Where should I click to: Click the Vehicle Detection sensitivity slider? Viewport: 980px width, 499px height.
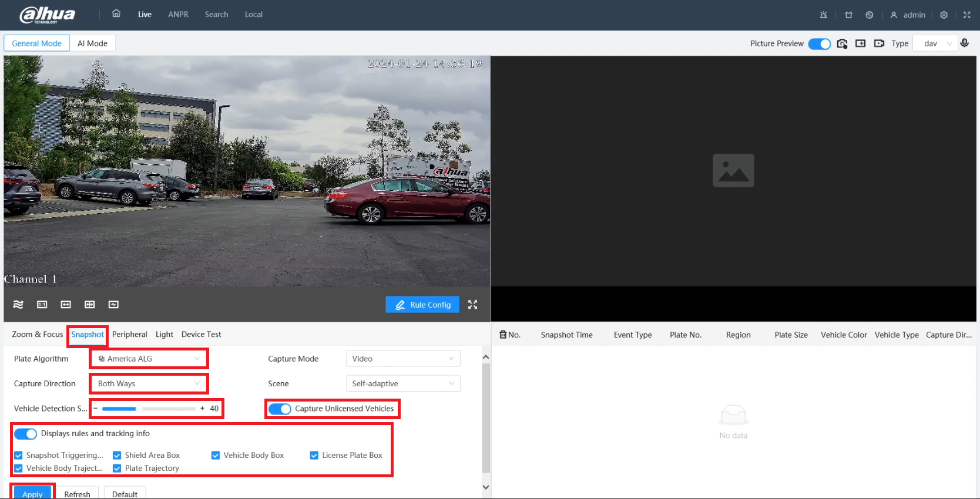click(149, 409)
